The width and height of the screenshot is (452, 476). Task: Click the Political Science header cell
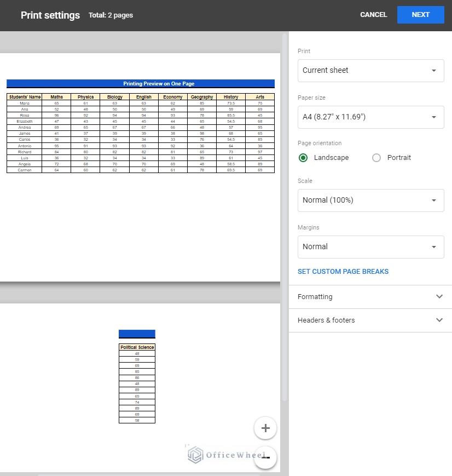(x=137, y=347)
